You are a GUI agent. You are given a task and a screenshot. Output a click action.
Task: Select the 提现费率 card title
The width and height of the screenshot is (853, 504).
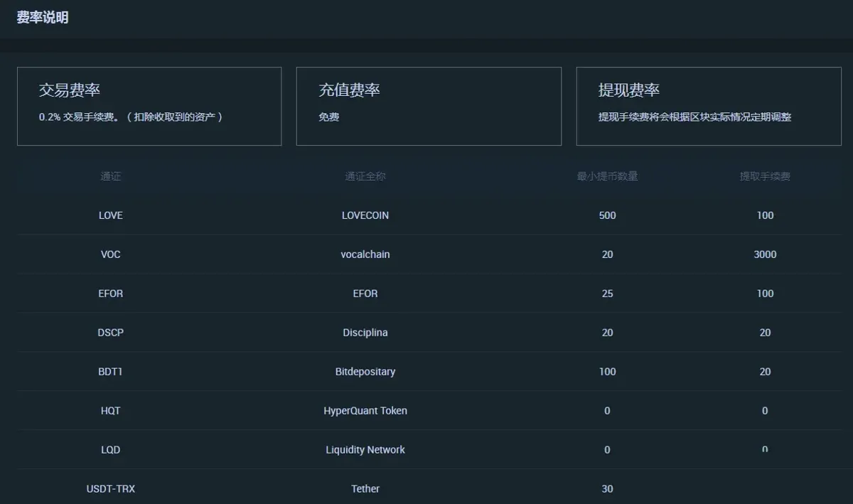point(629,90)
